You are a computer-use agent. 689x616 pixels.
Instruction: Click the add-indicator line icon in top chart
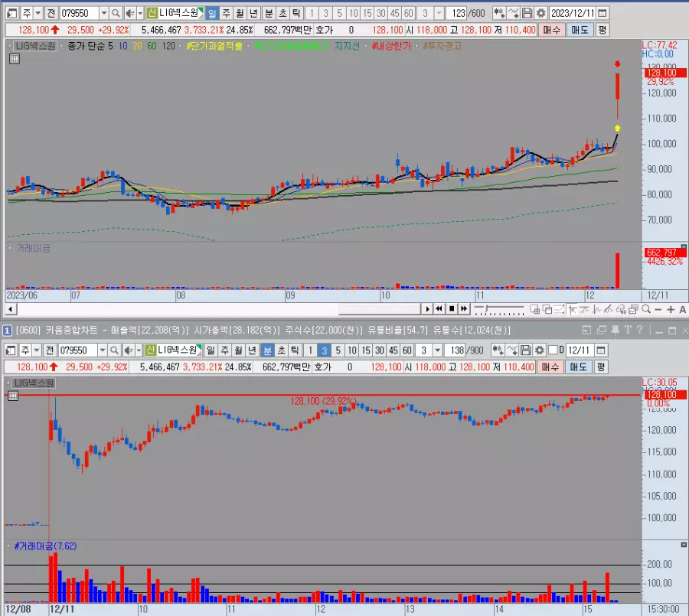coord(513,13)
